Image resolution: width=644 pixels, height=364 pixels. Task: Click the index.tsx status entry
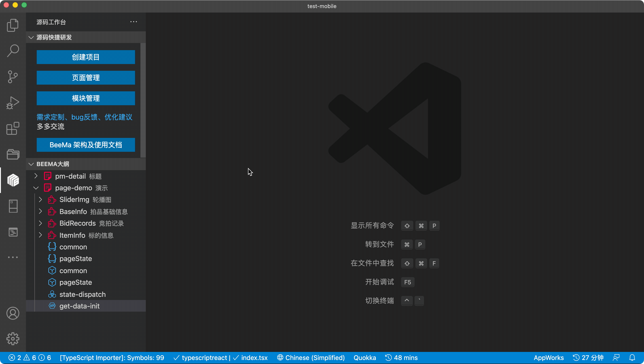click(250, 358)
